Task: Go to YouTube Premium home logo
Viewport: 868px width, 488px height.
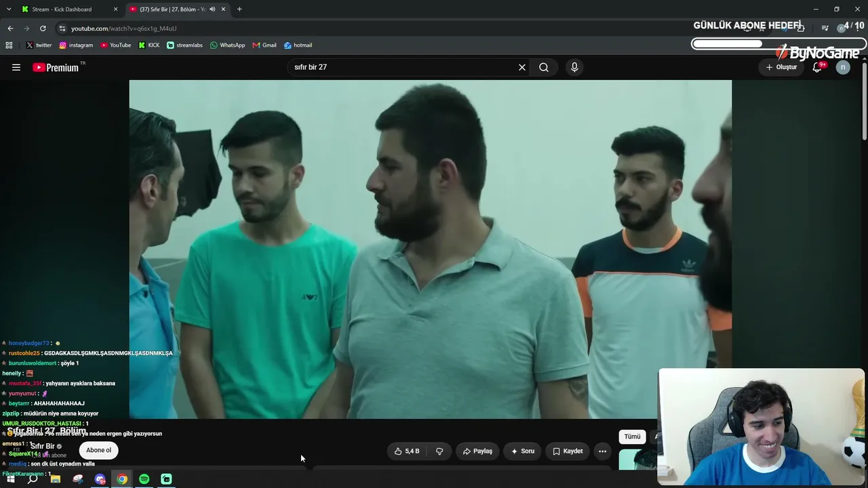Action: (56, 67)
